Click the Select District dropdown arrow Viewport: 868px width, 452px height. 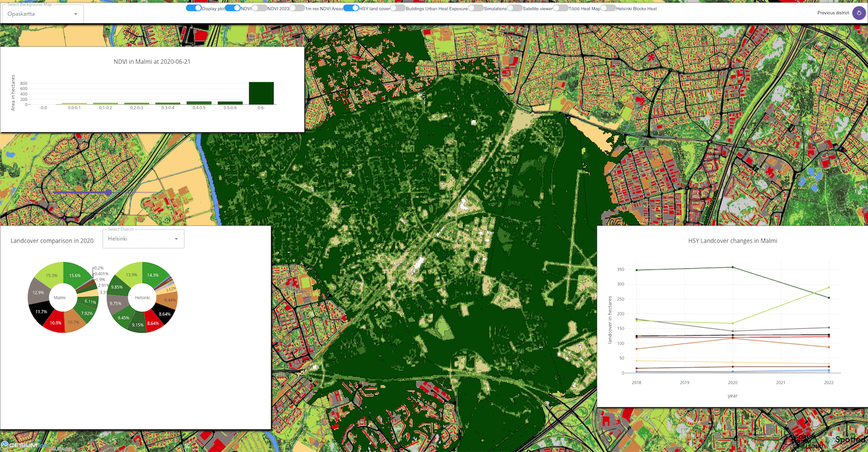click(176, 238)
